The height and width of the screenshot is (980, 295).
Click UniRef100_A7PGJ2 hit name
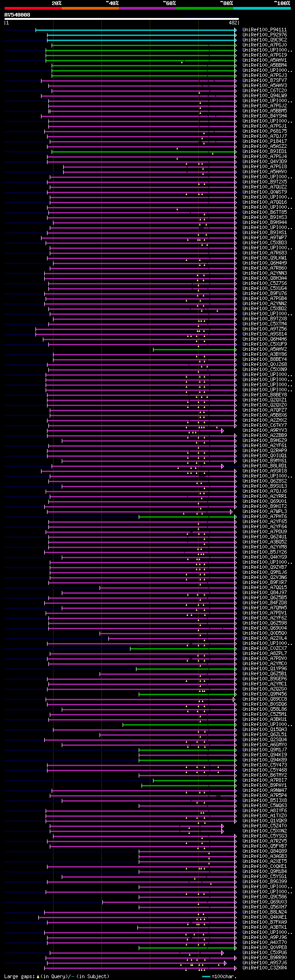(265, 106)
